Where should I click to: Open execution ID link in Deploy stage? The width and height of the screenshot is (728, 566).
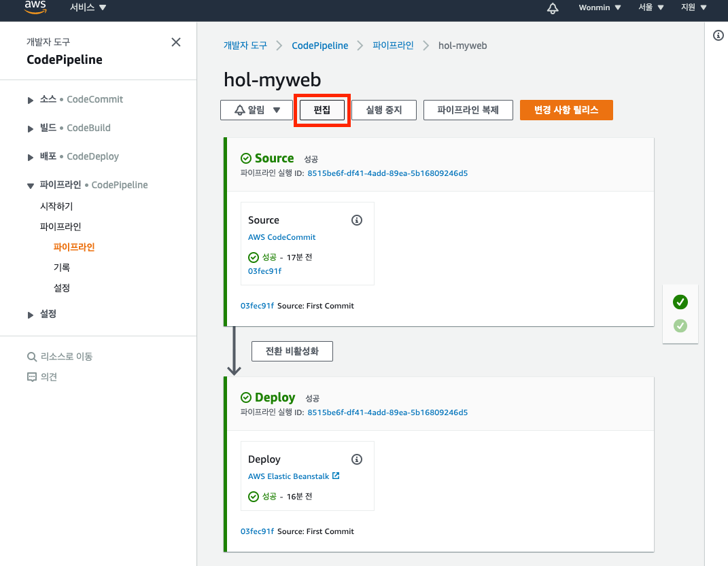[x=387, y=412]
